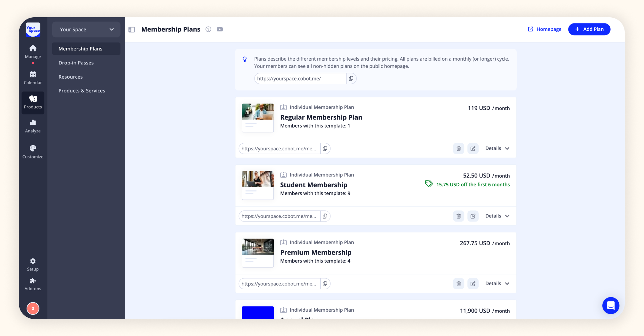Edit the Student Membership plan

tap(473, 216)
